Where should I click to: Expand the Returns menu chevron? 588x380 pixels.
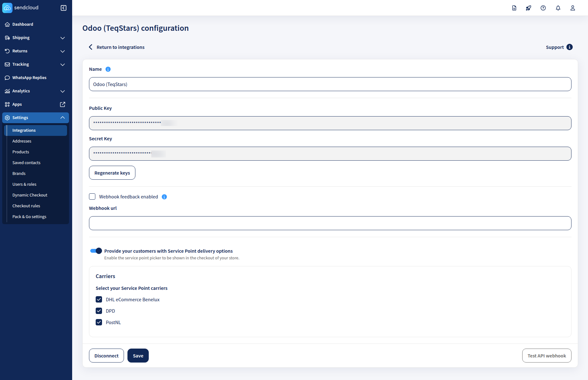(x=63, y=51)
